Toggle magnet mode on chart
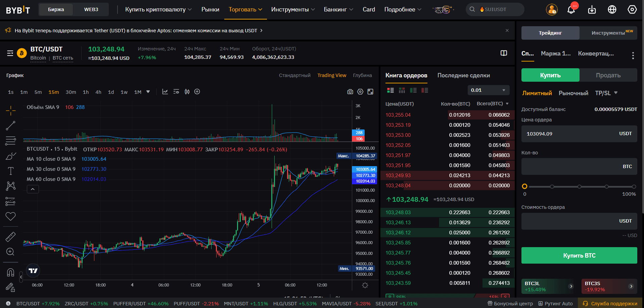 point(10,272)
